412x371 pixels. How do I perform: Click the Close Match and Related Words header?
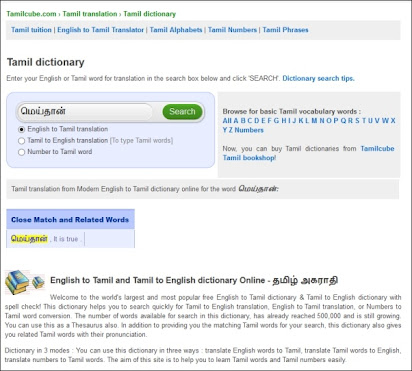pyautogui.click(x=70, y=220)
